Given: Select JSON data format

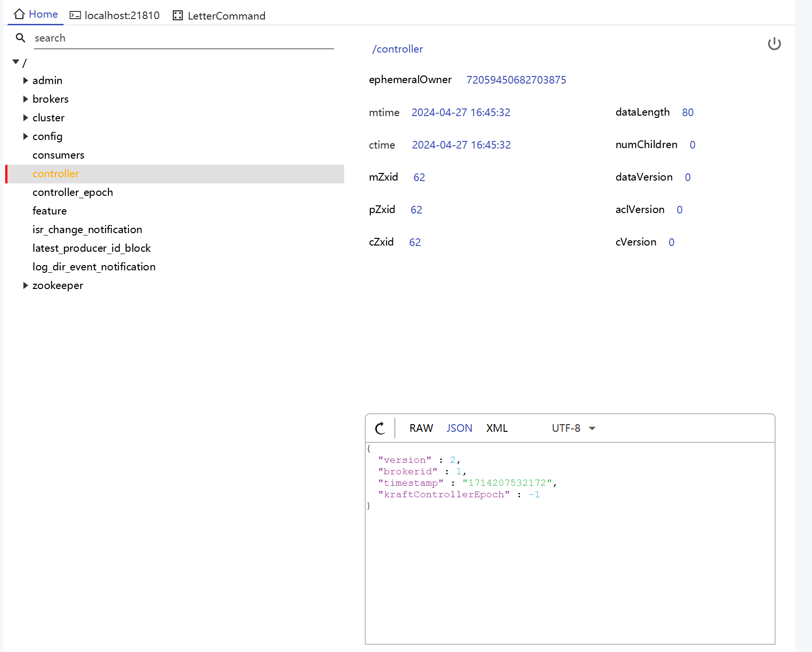Looking at the screenshot, I should 459,428.
